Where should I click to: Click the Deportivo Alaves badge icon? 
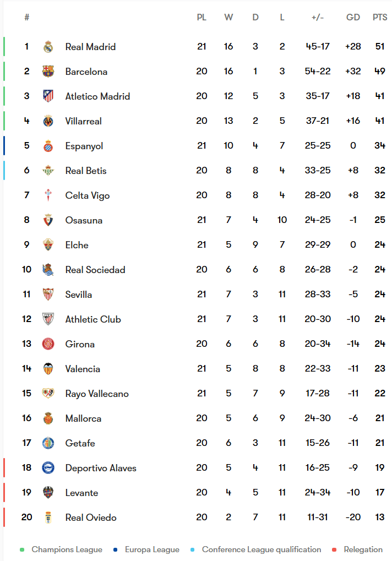(x=48, y=468)
